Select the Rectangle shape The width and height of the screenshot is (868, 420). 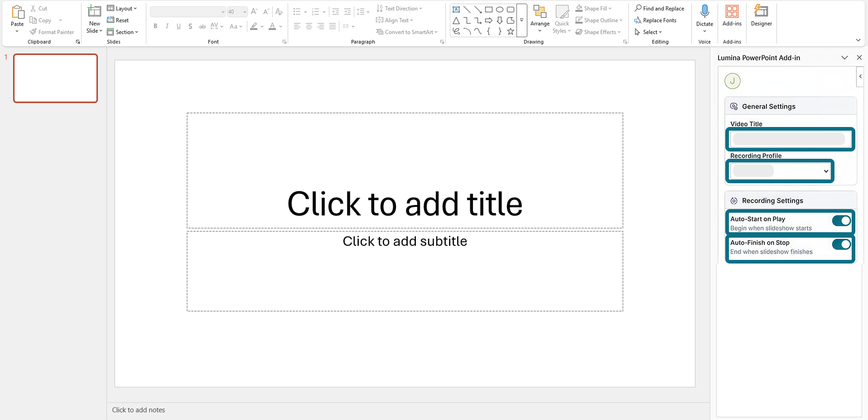coord(489,10)
